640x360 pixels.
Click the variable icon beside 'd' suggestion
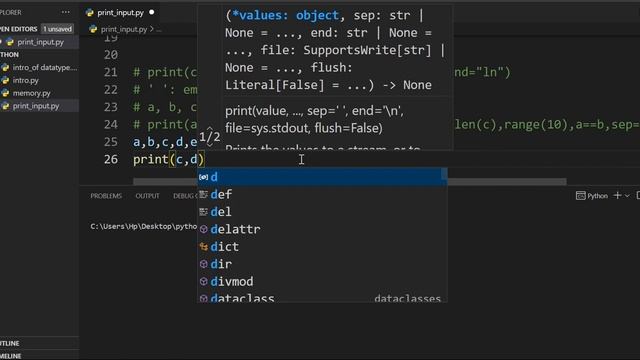[203, 177]
